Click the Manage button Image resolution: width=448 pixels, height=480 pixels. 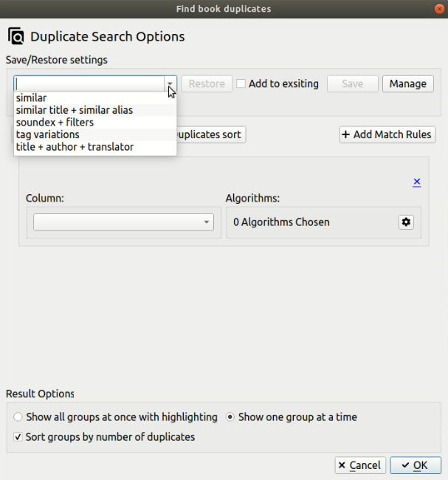tap(407, 84)
